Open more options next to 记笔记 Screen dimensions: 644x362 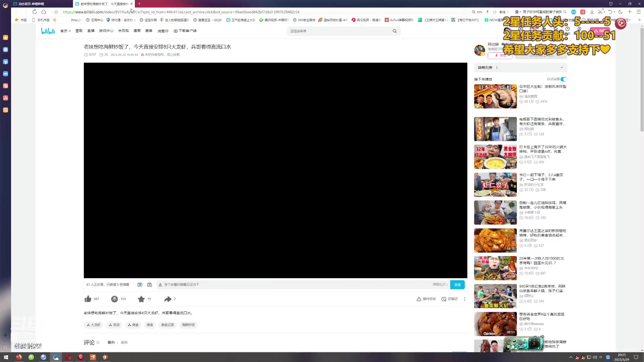click(x=465, y=299)
